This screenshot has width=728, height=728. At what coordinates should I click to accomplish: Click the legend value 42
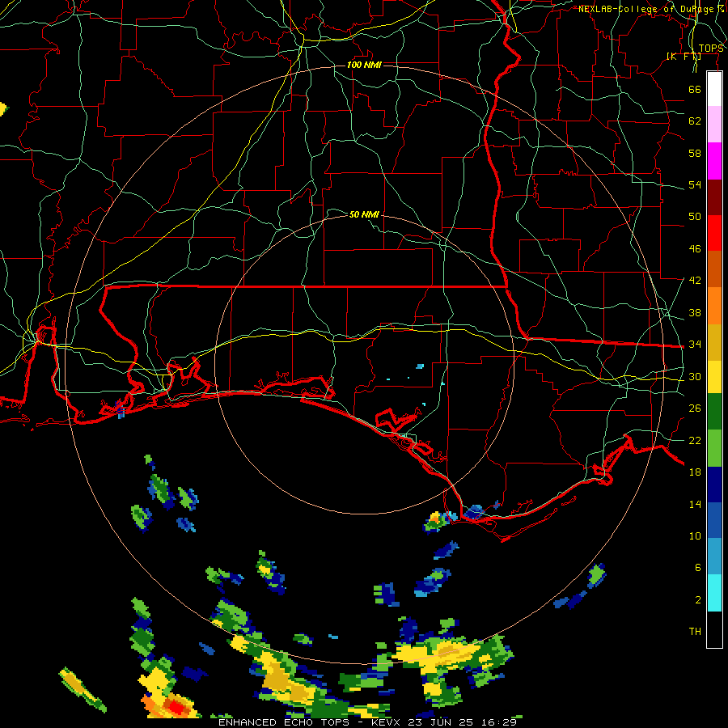click(x=695, y=281)
